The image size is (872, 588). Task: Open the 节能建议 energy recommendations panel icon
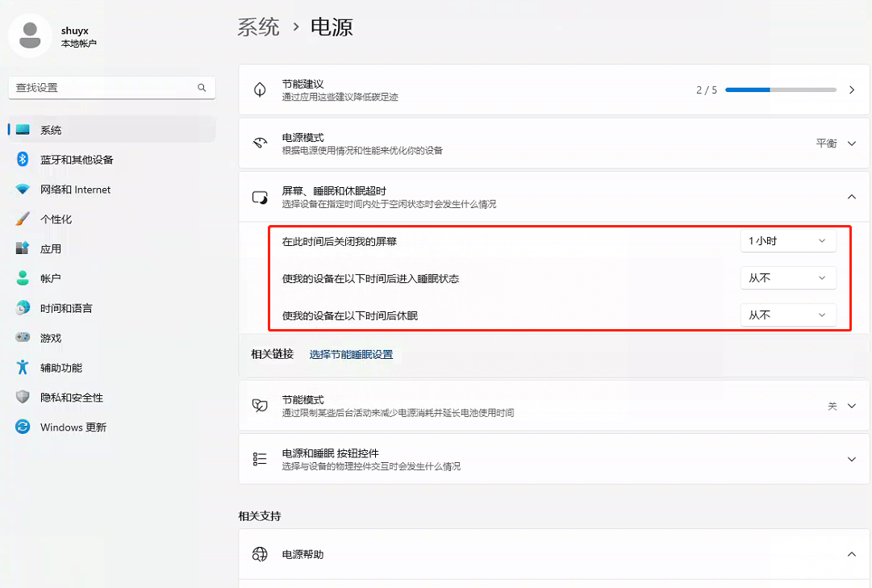pyautogui.click(x=259, y=90)
